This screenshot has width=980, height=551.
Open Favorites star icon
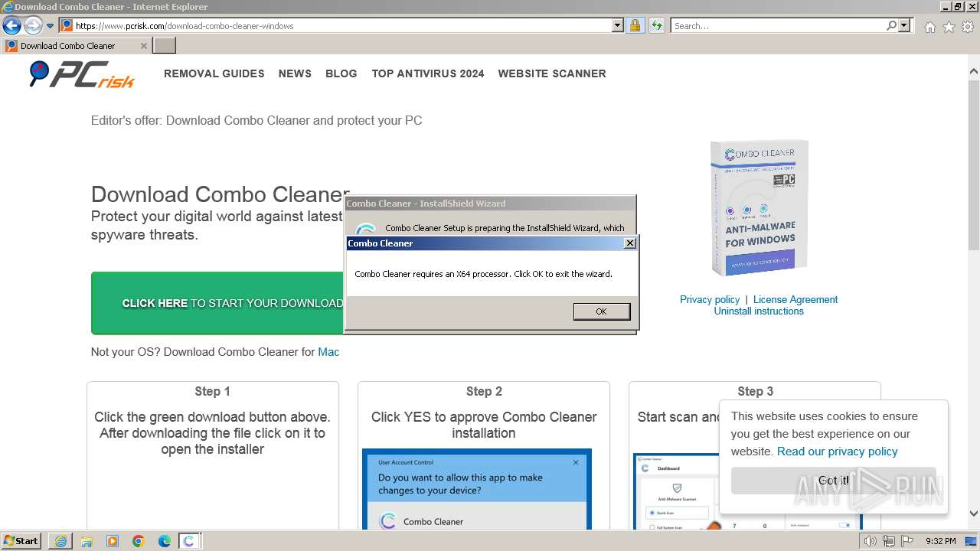coord(949,27)
